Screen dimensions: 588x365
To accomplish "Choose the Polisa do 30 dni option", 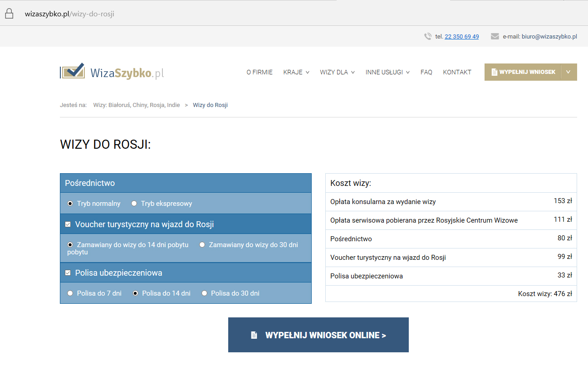I will click(204, 293).
